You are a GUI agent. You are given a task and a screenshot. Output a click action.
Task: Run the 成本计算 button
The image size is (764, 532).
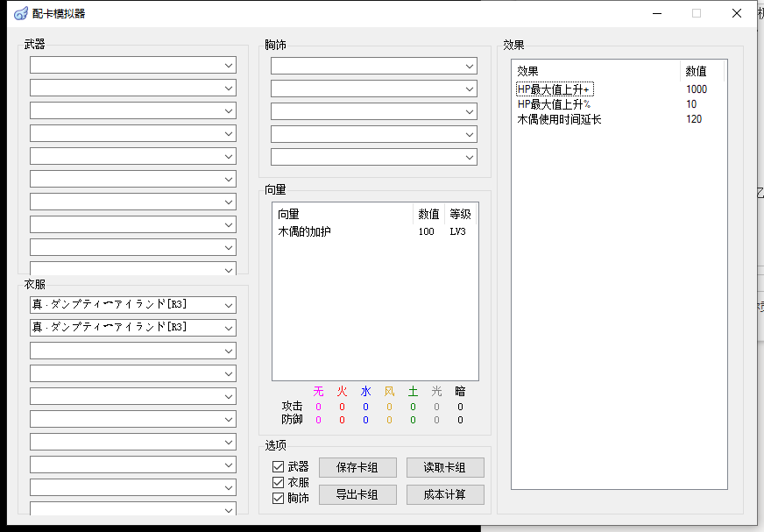[x=445, y=495]
